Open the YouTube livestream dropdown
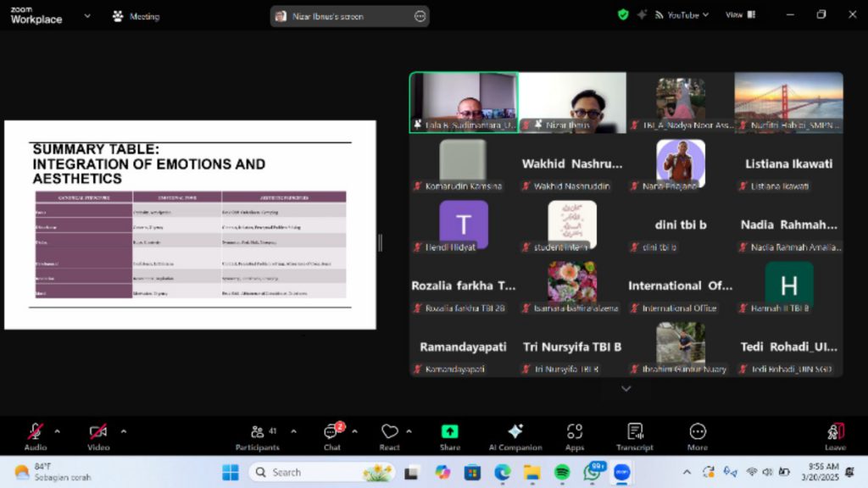Viewport: 868px width, 488px height. (x=682, y=15)
